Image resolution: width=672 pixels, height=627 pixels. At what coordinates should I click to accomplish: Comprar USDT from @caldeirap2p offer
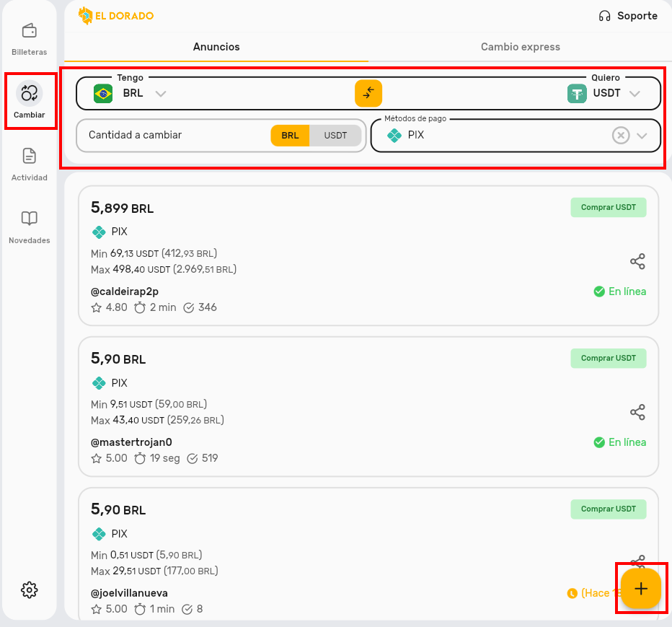click(608, 208)
